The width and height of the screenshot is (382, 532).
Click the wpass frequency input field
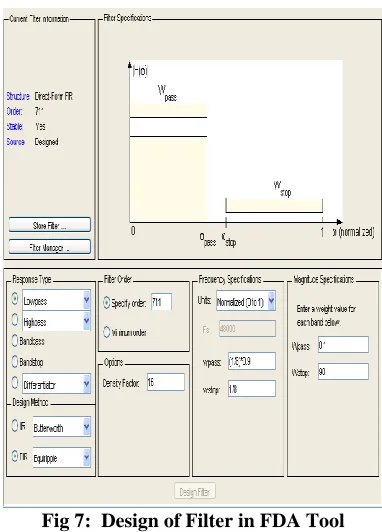(x=252, y=361)
